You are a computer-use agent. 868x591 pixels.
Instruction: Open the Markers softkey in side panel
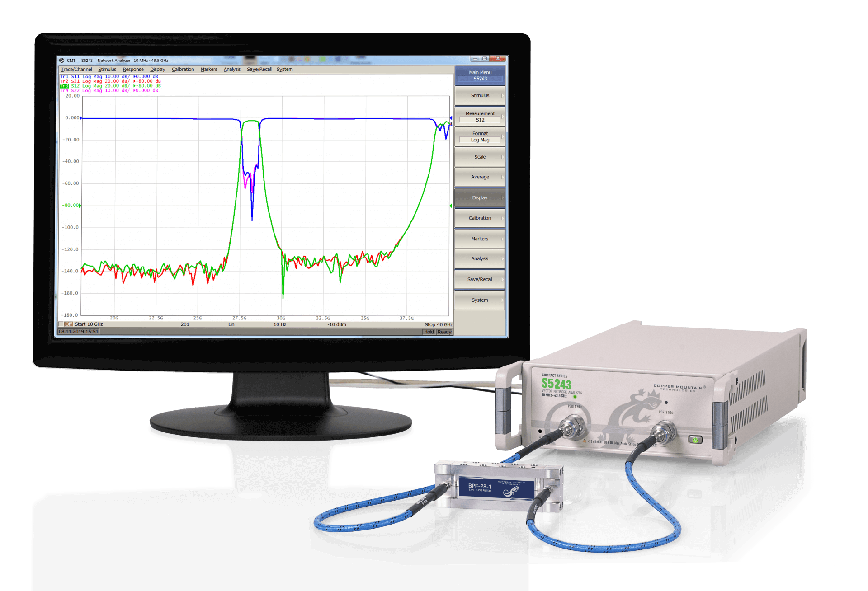click(480, 239)
